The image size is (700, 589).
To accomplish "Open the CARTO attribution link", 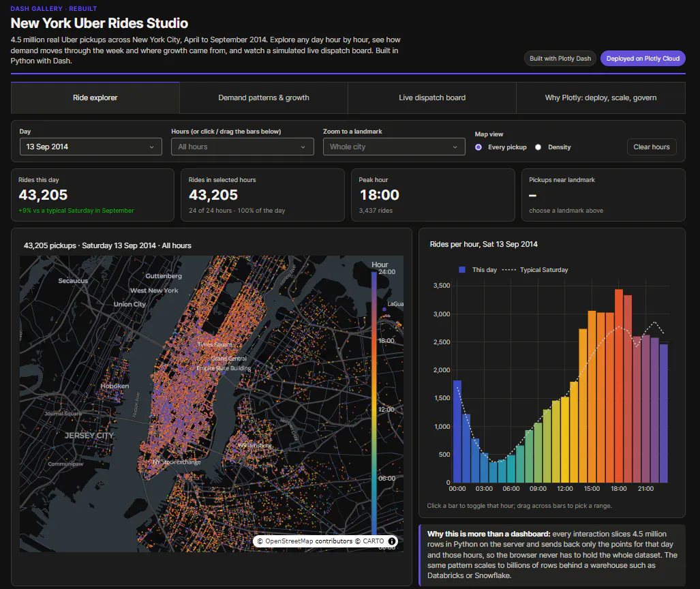I will 374,541.
